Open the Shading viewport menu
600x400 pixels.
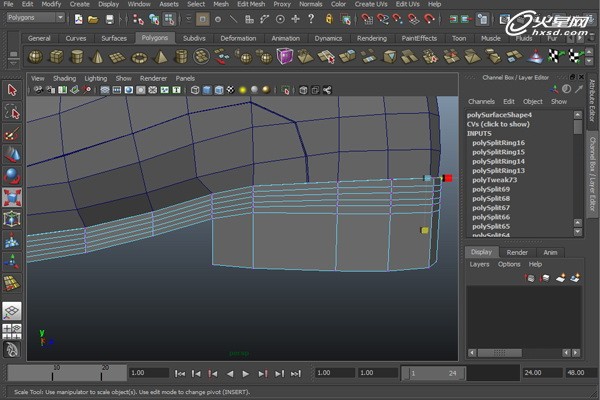[x=64, y=78]
